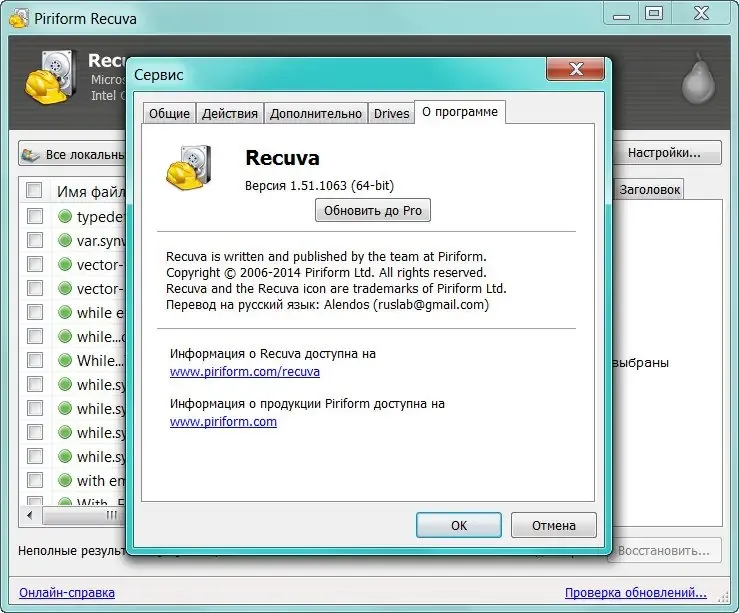Click green status dot of "while e" file
This screenshot has height=613, width=739.
pos(65,312)
